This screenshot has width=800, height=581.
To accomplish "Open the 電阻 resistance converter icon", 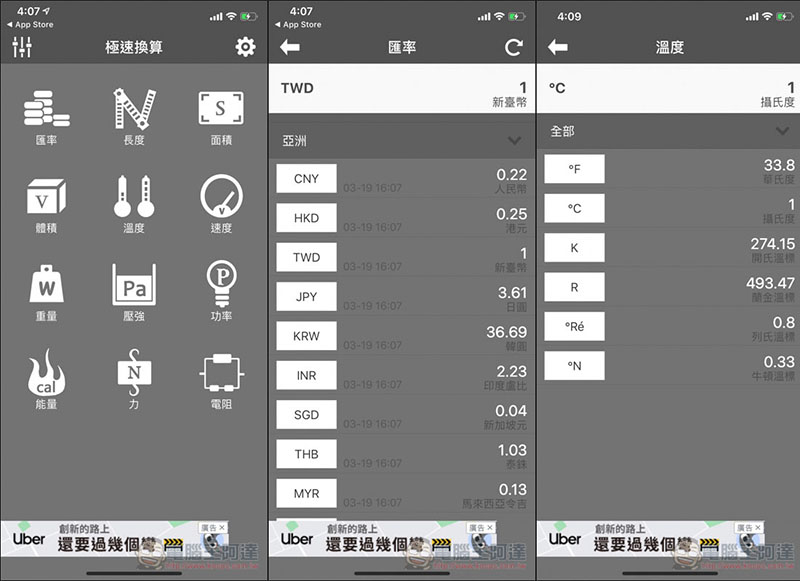I will point(221,376).
